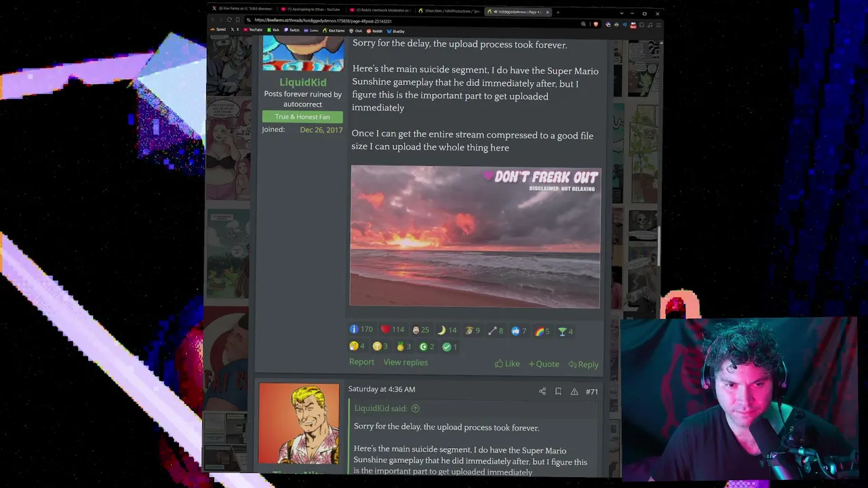Open the tab search dropdown arrow
This screenshot has width=868, height=488.
point(621,13)
